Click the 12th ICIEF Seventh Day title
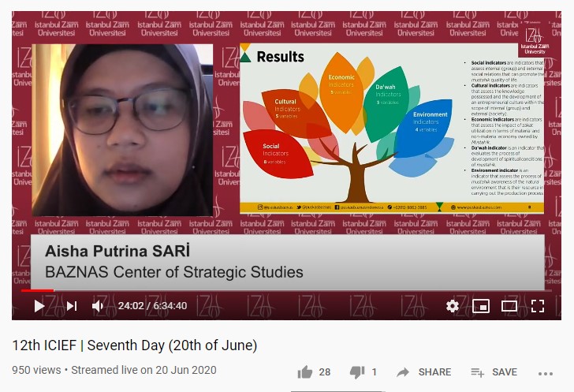 click(135, 345)
